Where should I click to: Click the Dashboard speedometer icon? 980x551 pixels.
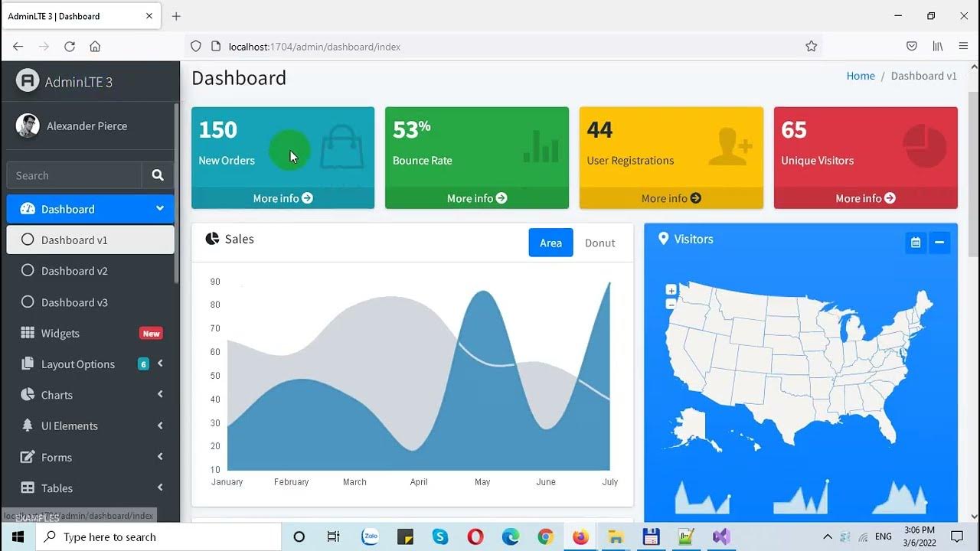[x=28, y=208]
